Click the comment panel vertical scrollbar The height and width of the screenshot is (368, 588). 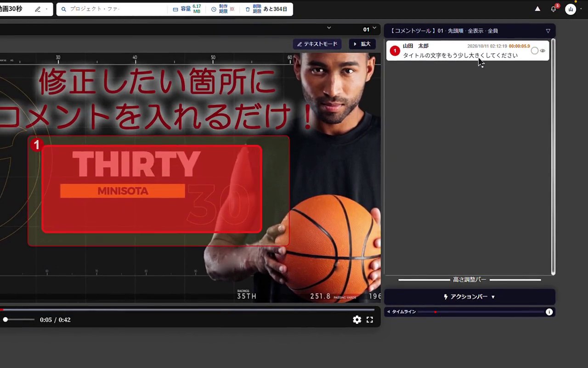[x=553, y=157]
